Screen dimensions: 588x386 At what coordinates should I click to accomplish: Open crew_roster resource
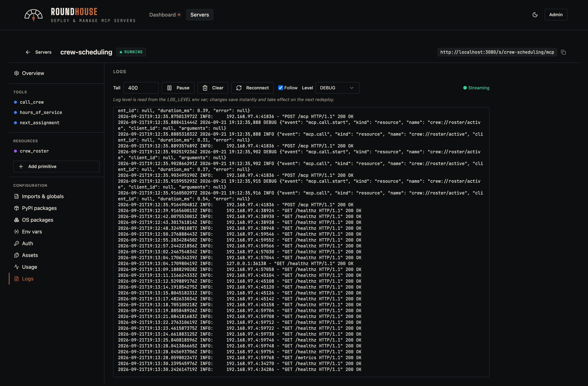pos(34,151)
